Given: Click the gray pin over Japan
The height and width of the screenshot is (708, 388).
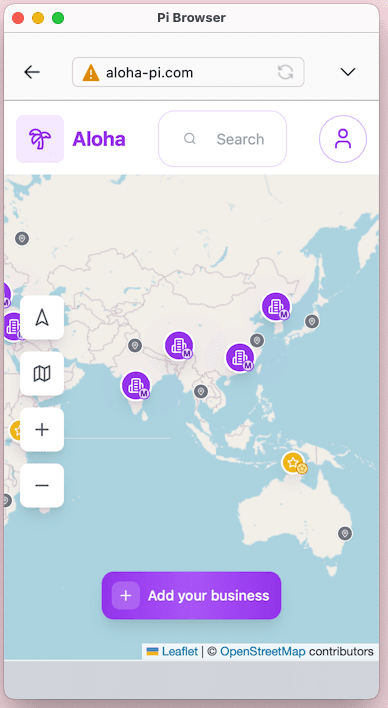Looking at the screenshot, I should (x=312, y=321).
